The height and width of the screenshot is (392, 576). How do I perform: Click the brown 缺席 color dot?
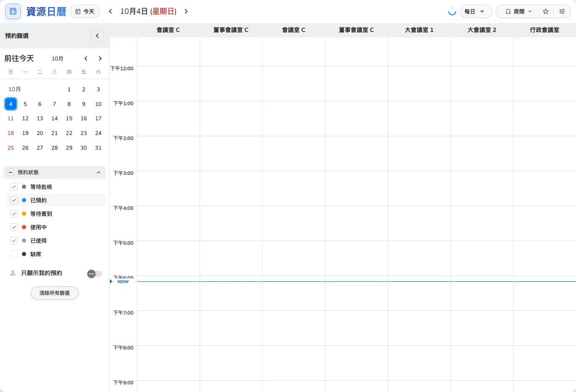[x=24, y=254]
